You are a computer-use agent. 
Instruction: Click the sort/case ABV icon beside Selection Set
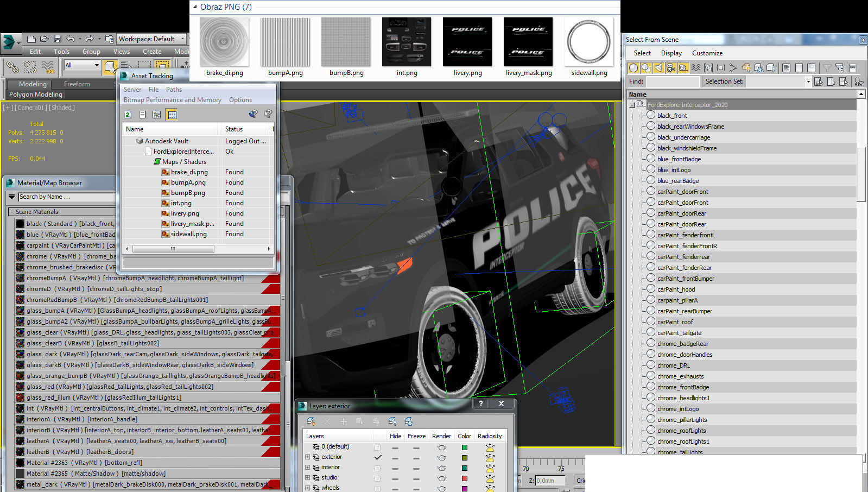tap(859, 81)
